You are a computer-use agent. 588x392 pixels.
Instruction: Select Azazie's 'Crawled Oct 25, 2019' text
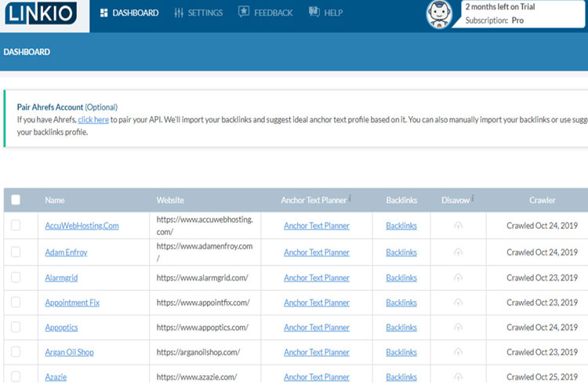point(542,376)
